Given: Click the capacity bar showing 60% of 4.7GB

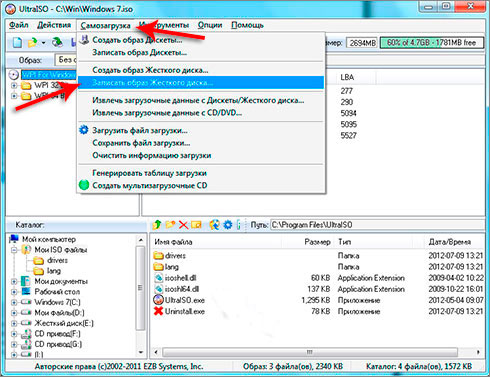Looking at the screenshot, I should click(431, 43).
